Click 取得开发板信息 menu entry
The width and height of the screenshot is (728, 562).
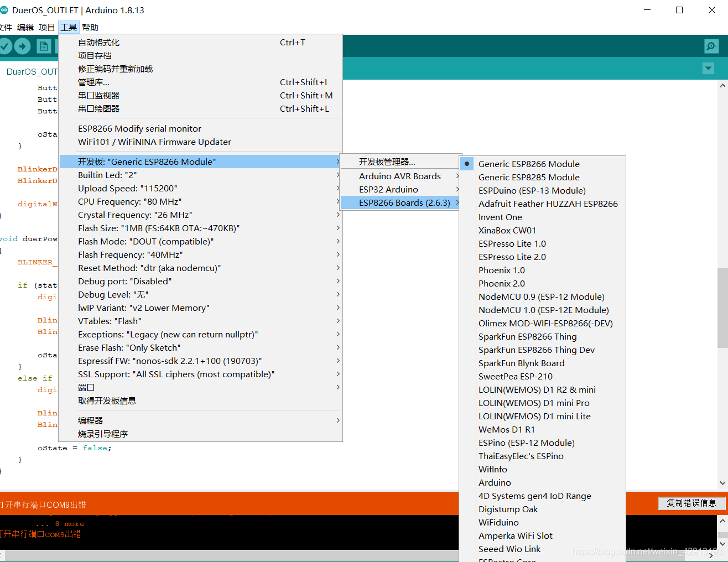coord(200,400)
